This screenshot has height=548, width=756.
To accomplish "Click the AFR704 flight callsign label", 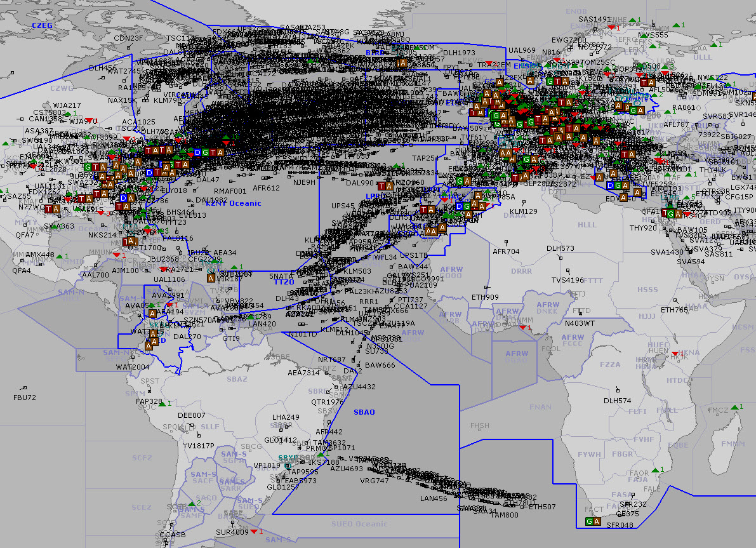I will click(506, 251).
